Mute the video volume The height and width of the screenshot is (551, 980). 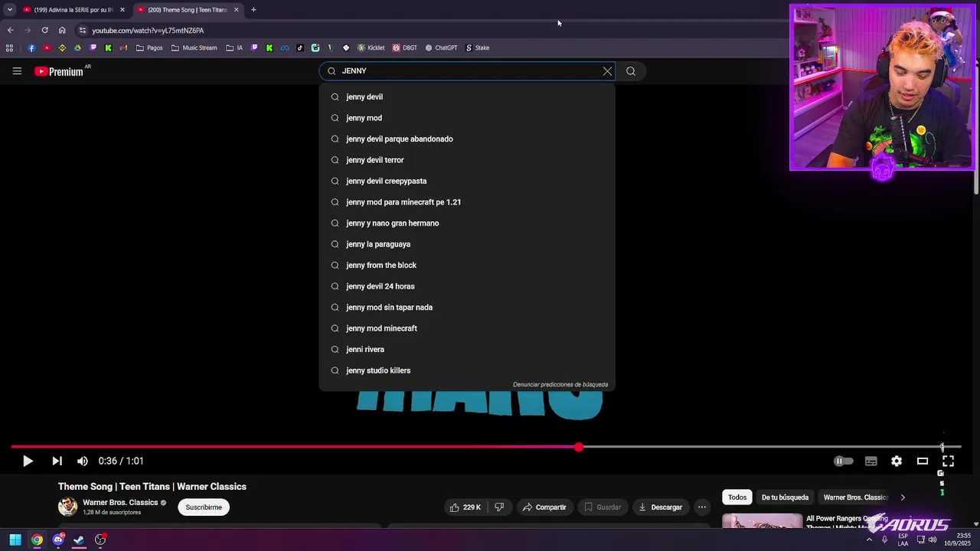(82, 461)
